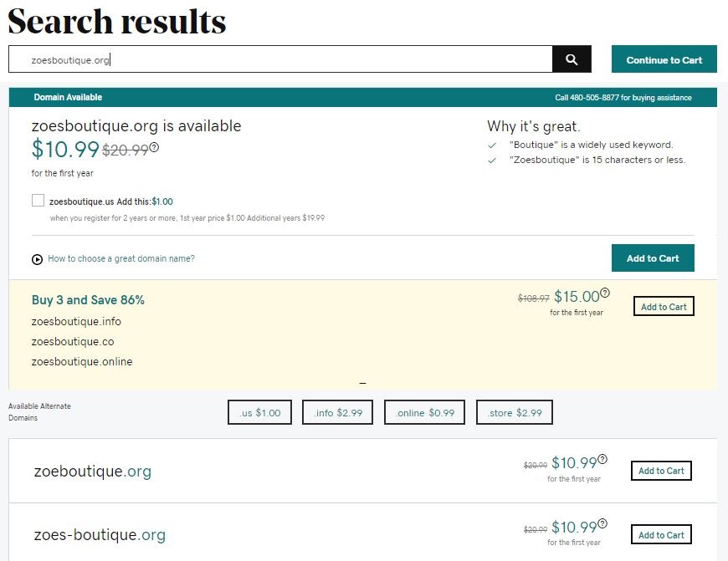Check the zoesboutique.us add-on checkbox
The height and width of the screenshot is (561, 728).
38,201
